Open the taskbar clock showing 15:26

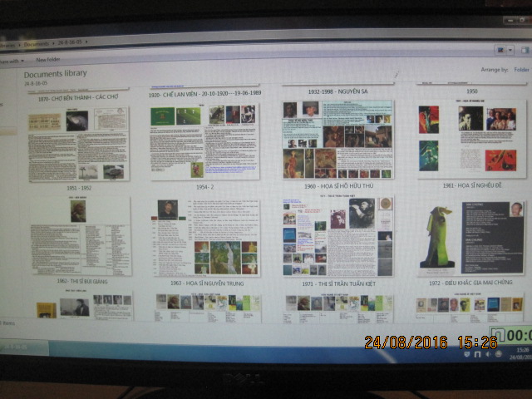pos(521,353)
